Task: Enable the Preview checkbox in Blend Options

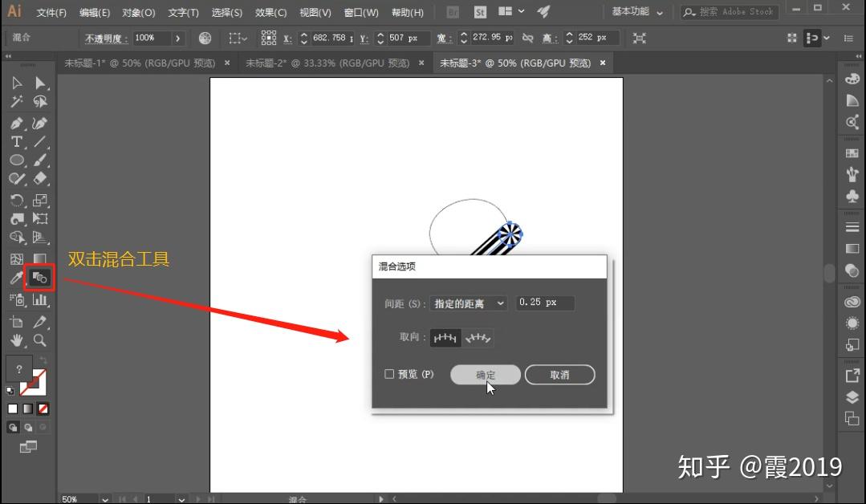Action: pos(389,374)
